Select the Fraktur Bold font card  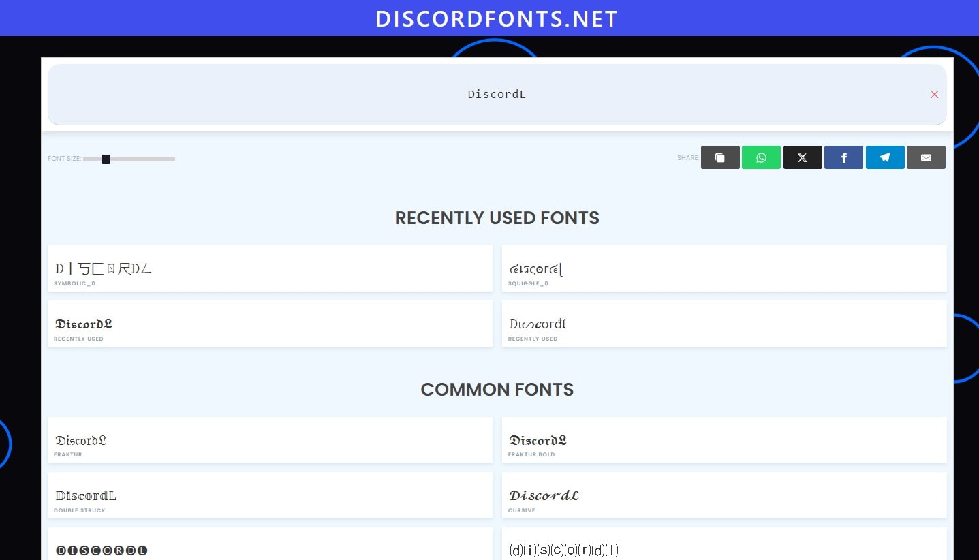[x=724, y=440]
